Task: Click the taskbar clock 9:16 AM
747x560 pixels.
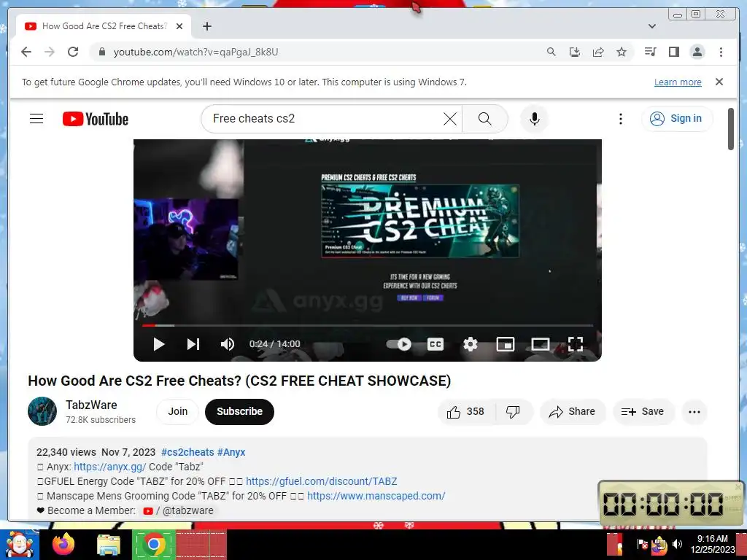Action: coord(713,544)
